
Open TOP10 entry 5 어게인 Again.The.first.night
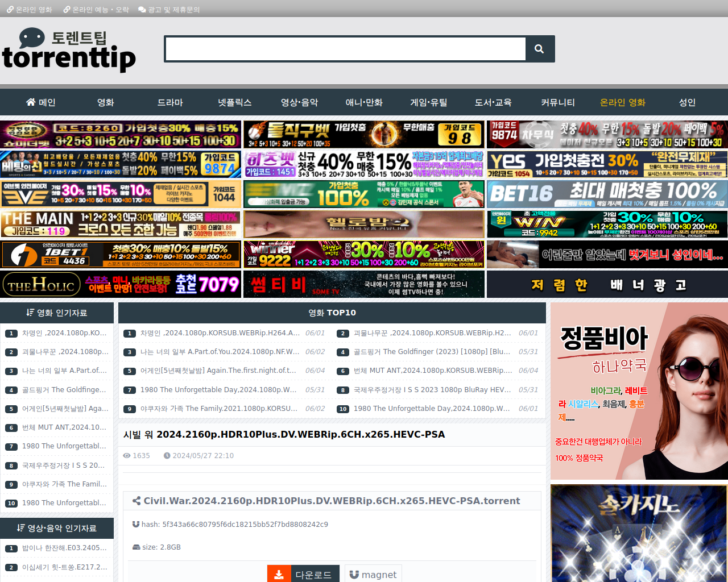(x=218, y=371)
